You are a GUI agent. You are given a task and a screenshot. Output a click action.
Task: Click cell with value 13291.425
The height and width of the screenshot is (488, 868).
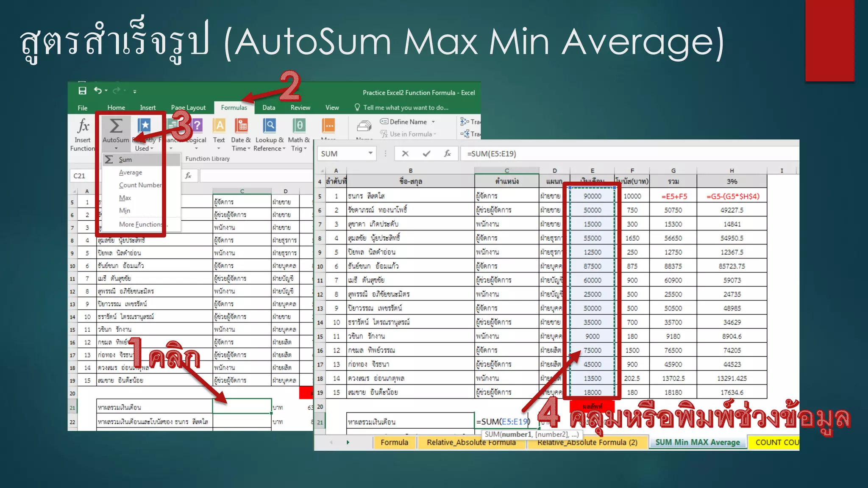click(732, 378)
